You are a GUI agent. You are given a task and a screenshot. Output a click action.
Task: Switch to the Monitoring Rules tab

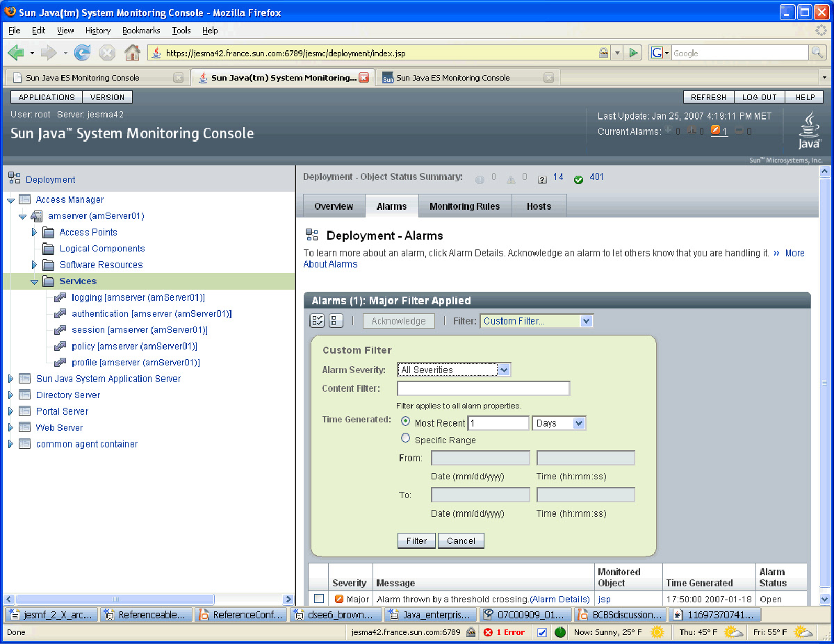point(464,206)
